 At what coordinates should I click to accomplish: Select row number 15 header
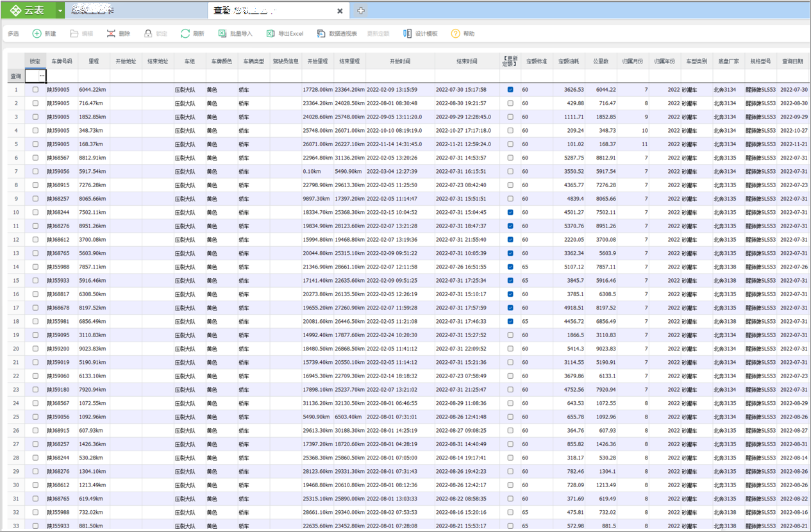16,280
